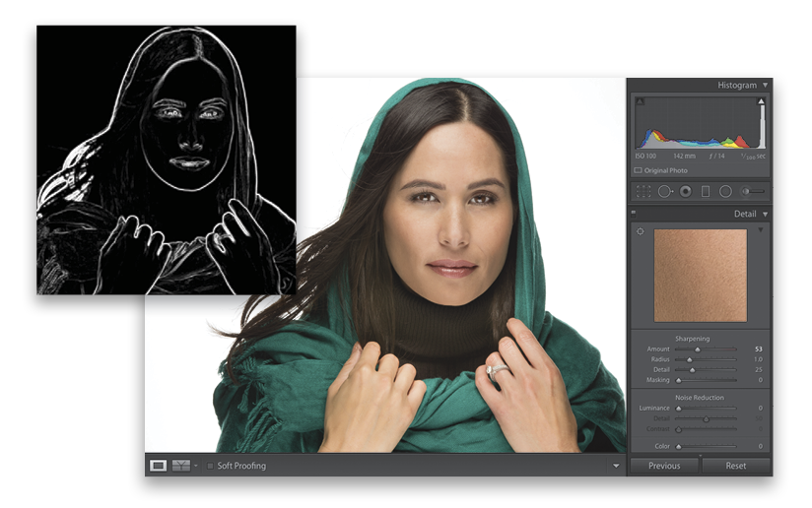Toggle highlight clipping indicator in histogram
Image resolution: width=812 pixels, height=508 pixels.
click(x=761, y=101)
